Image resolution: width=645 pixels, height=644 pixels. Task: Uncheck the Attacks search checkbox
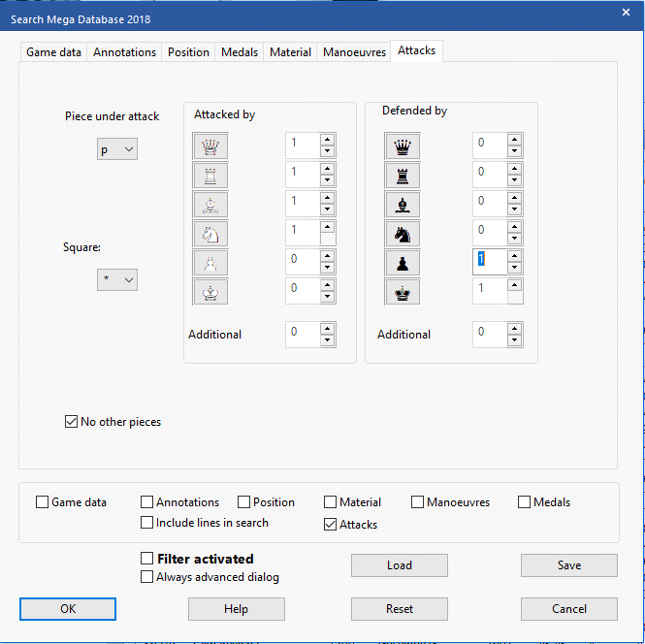click(x=331, y=525)
